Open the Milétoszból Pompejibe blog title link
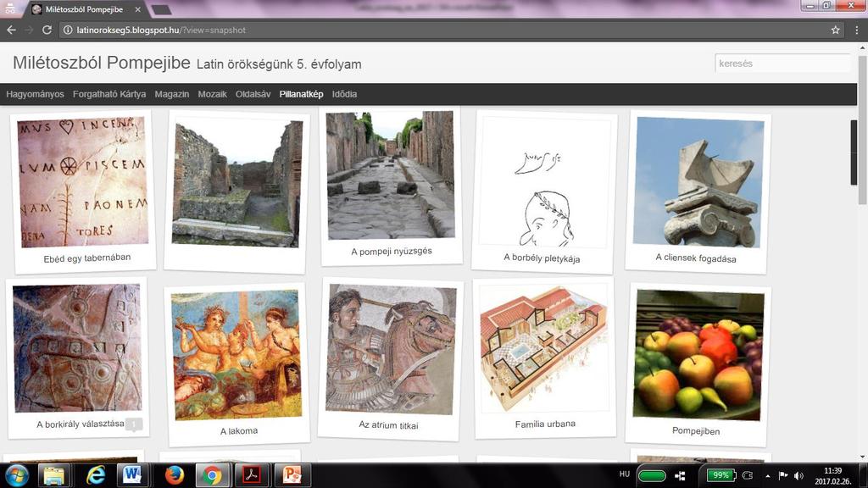The height and width of the screenshot is (488, 868). 102,63
